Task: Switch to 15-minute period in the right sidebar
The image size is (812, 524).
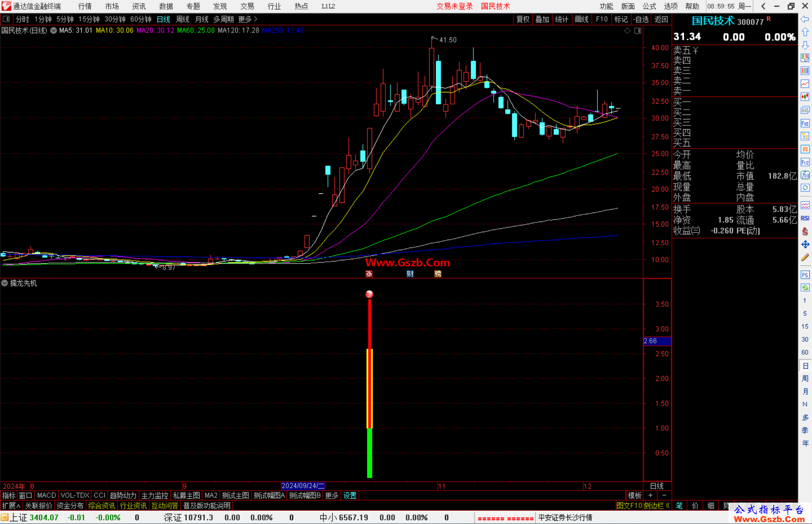Action: tap(805, 326)
